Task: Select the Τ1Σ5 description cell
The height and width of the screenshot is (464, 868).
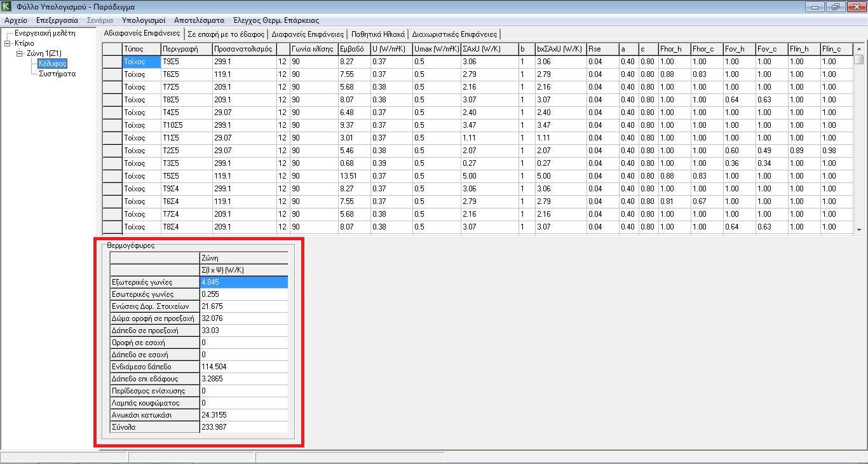Action: (186, 138)
